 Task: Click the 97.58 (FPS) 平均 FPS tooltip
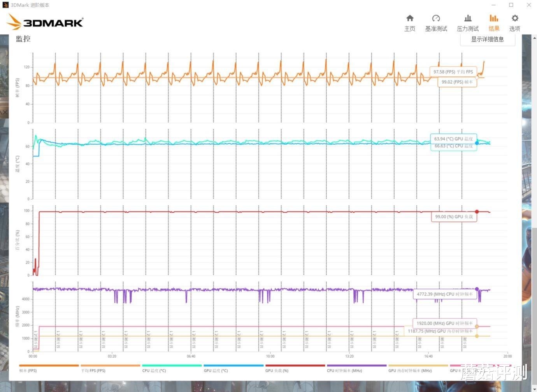pyautogui.click(x=453, y=72)
